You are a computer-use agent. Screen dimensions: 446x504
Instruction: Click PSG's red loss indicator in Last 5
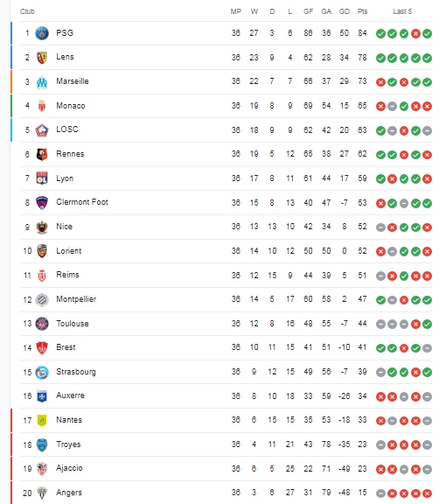pyautogui.click(x=415, y=33)
